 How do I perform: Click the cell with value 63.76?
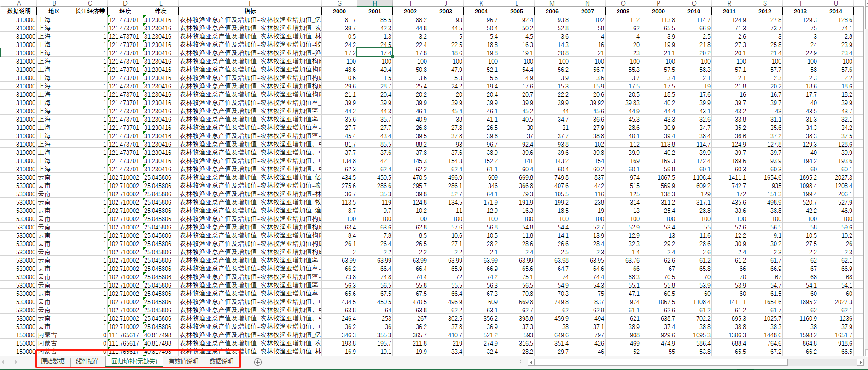pyautogui.click(x=623, y=260)
